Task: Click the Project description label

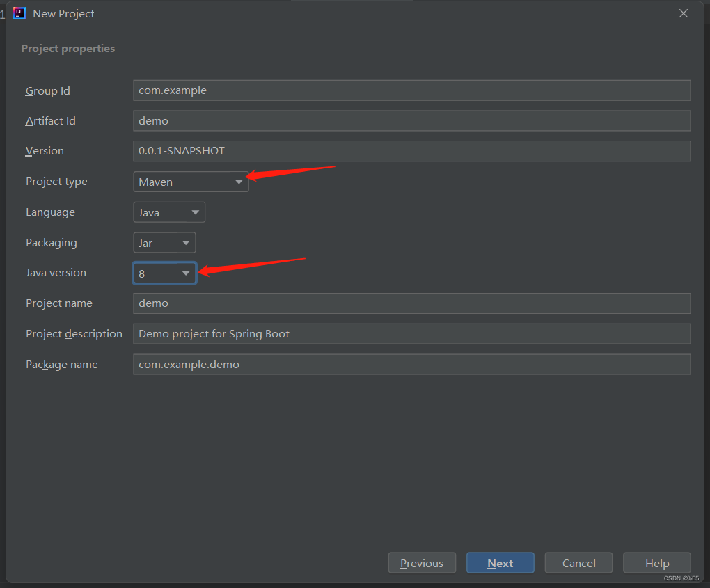Action: 74,333
